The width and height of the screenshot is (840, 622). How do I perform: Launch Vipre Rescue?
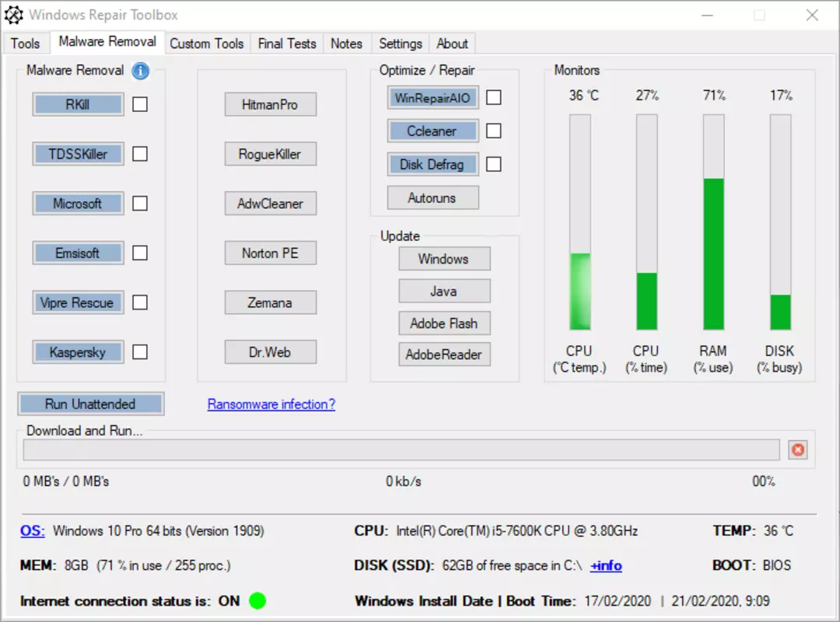pos(79,302)
